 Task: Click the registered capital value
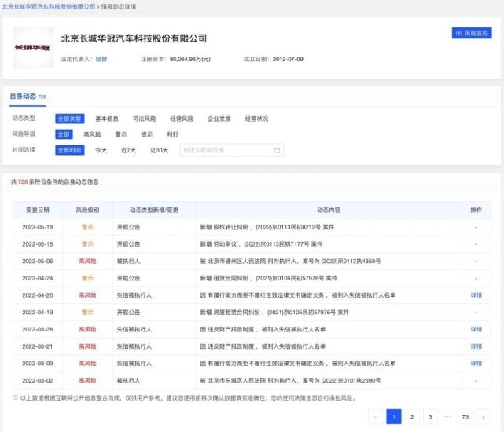tap(190, 59)
